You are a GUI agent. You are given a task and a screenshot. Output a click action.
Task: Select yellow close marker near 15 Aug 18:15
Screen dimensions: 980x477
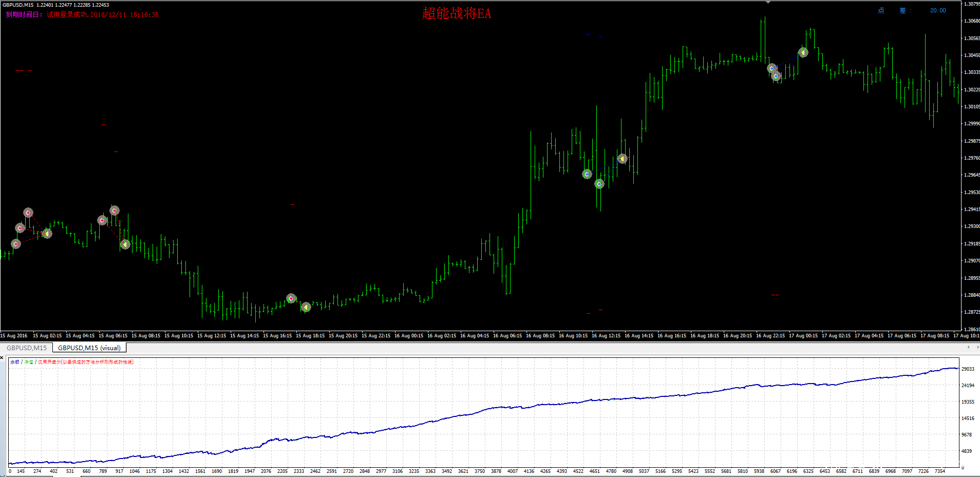click(306, 307)
